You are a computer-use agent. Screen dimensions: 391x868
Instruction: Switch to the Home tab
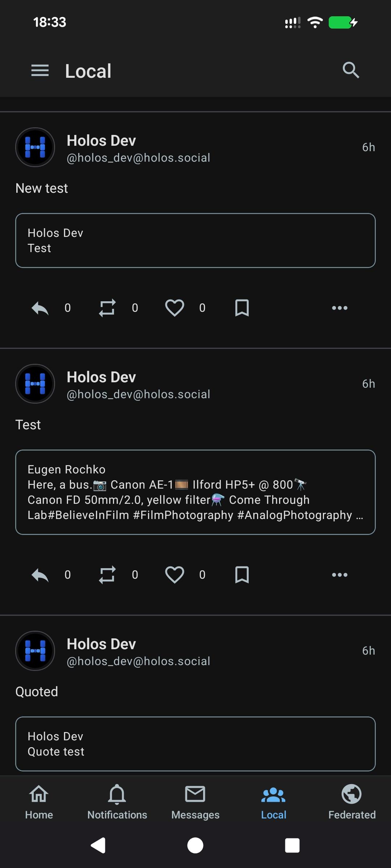[39, 801]
